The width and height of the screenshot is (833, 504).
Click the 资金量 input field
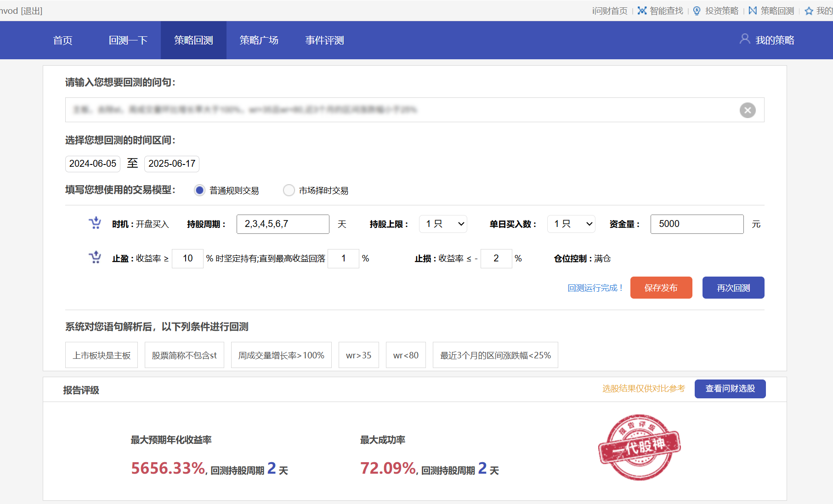[x=697, y=224]
